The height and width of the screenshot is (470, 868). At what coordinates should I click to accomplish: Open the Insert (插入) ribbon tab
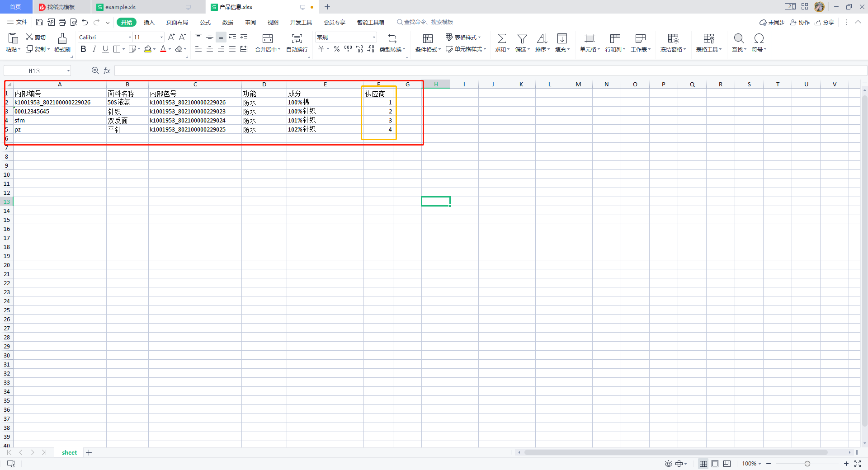click(149, 22)
